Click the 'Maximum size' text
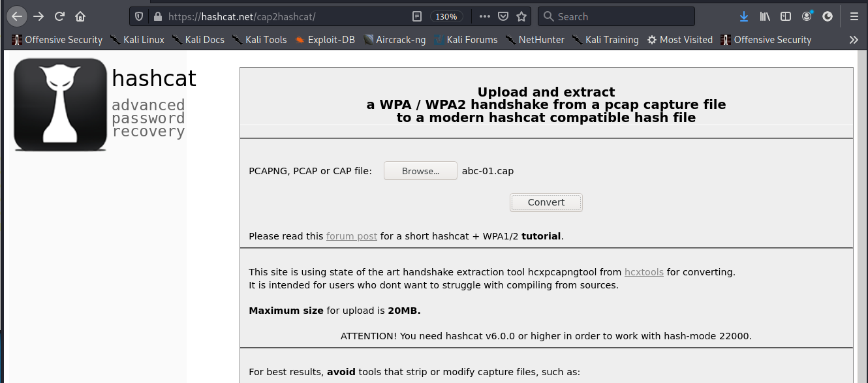868x383 pixels. pos(286,311)
